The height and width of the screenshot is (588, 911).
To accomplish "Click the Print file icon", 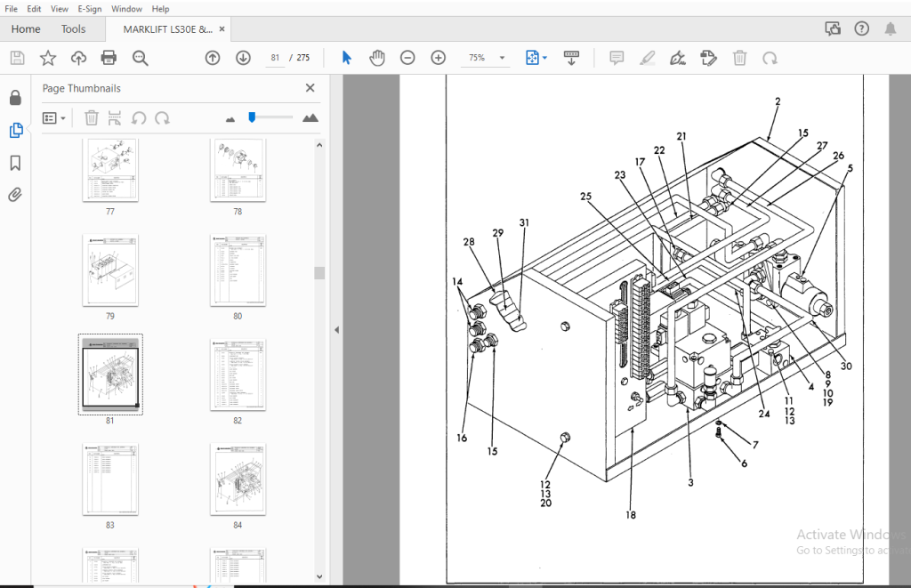I will (109, 58).
